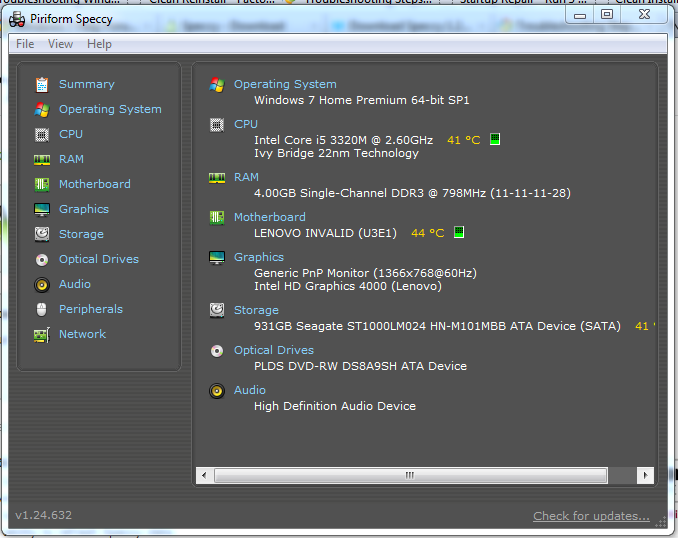Click the motherboard temperature 44 °C value
The width and height of the screenshot is (678, 538).
point(428,233)
